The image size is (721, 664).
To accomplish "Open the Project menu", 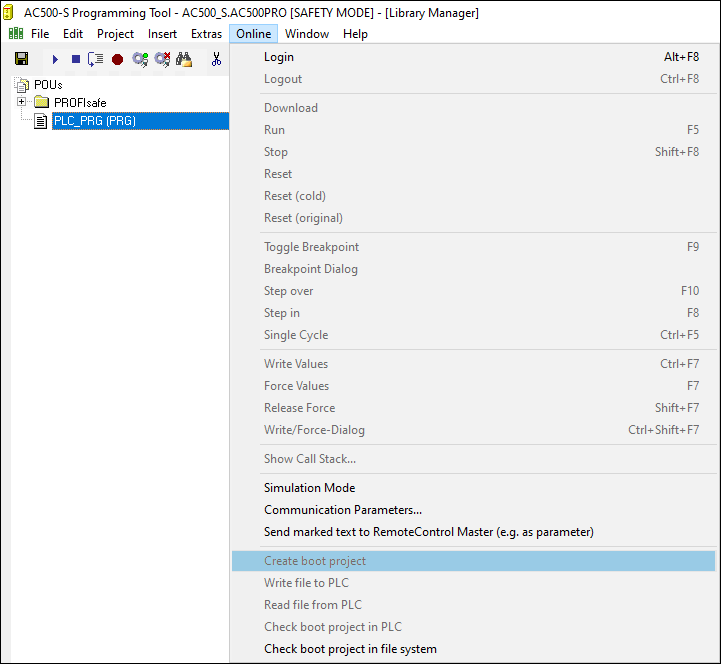I will pyautogui.click(x=115, y=34).
